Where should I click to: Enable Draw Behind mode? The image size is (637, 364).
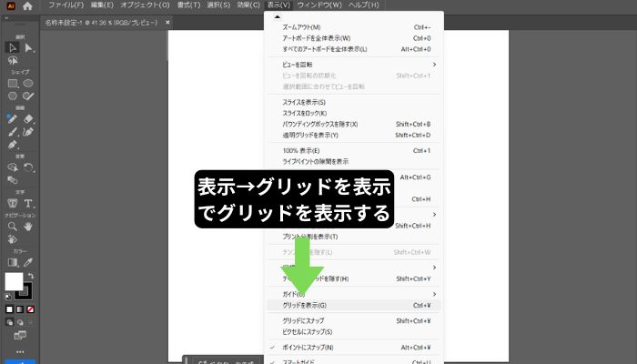[x=20, y=322]
